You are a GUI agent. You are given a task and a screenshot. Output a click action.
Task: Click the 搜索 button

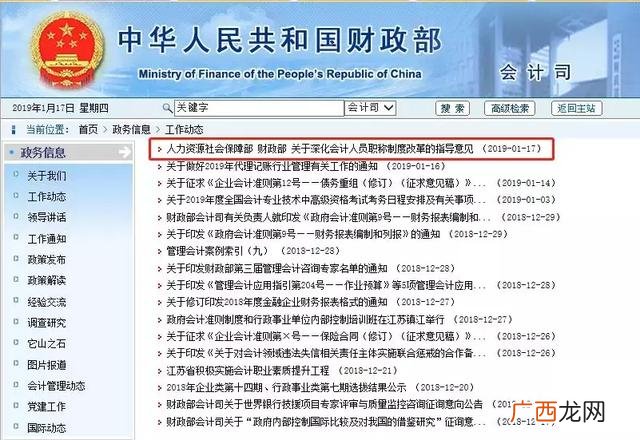pyautogui.click(x=453, y=109)
